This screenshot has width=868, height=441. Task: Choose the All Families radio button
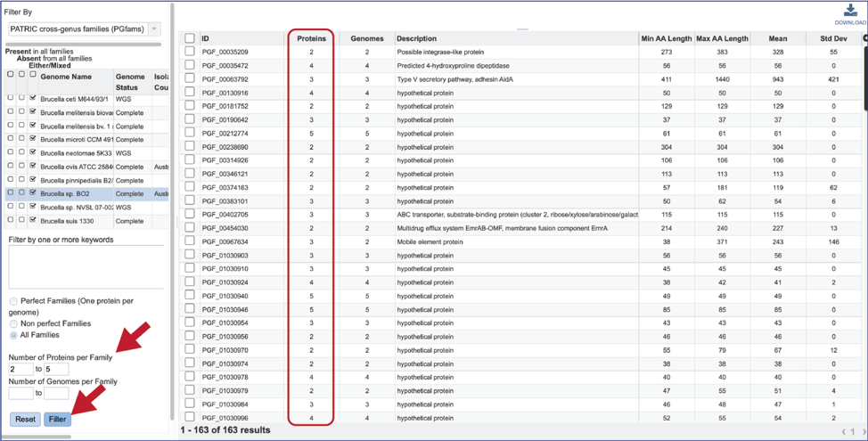click(x=13, y=335)
